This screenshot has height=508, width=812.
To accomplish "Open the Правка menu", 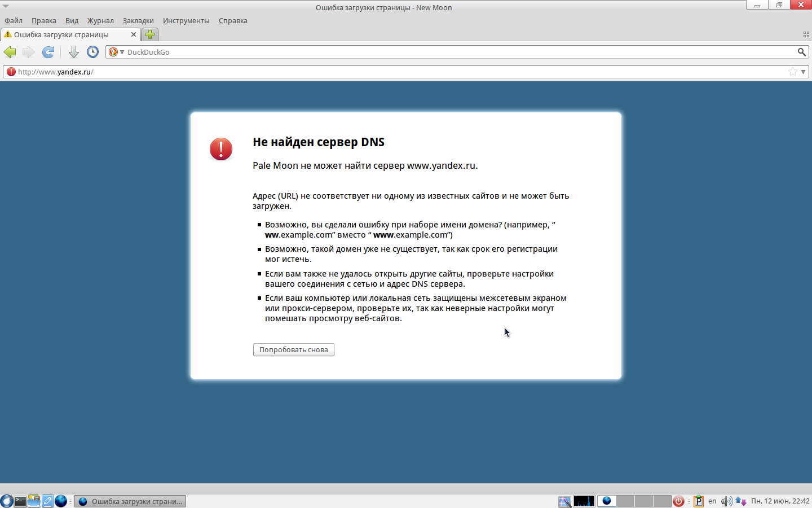I will click(x=44, y=21).
